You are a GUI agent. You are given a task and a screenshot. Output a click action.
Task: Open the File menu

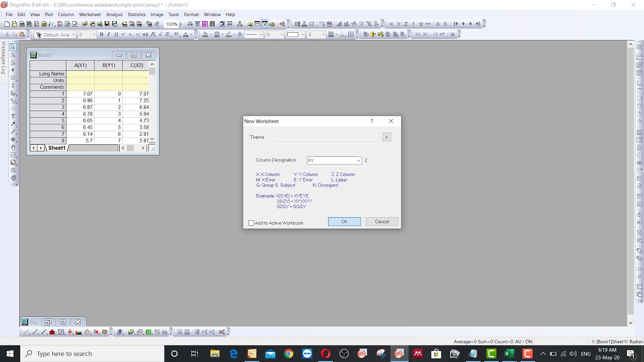point(9,15)
